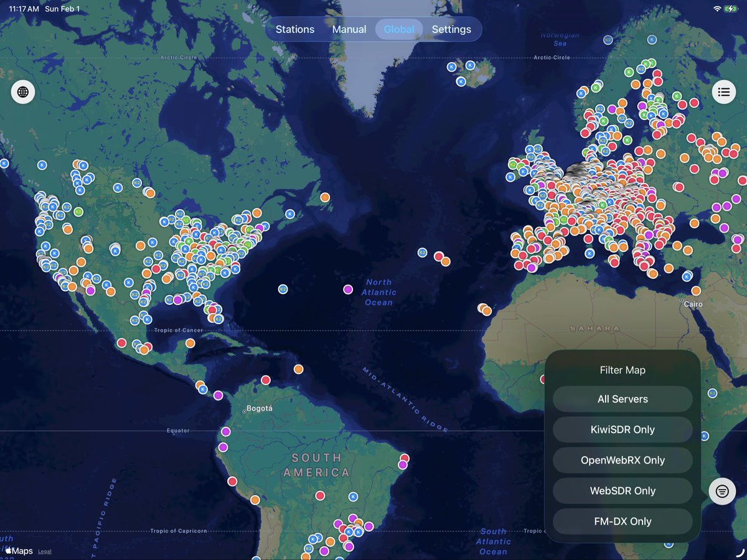The image size is (747, 560).
Task: Select blue K pin off Ireland's west coast
Action: coord(511,177)
